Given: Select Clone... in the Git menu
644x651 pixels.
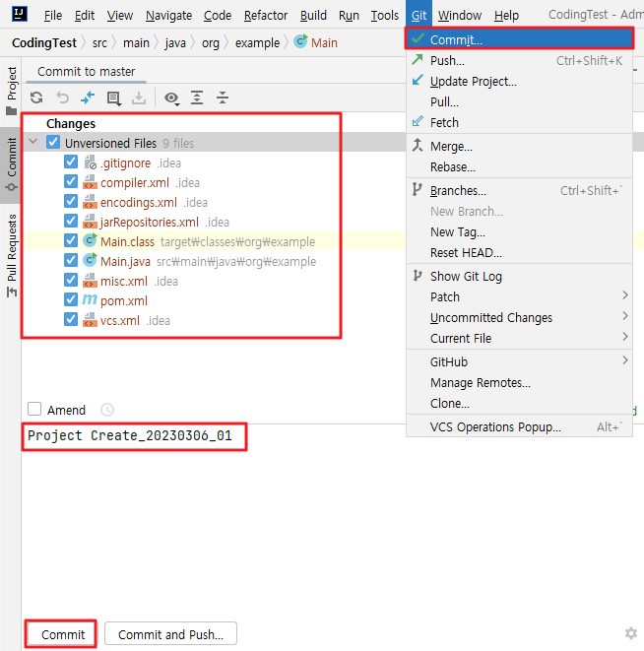Looking at the screenshot, I should click(519, 404).
